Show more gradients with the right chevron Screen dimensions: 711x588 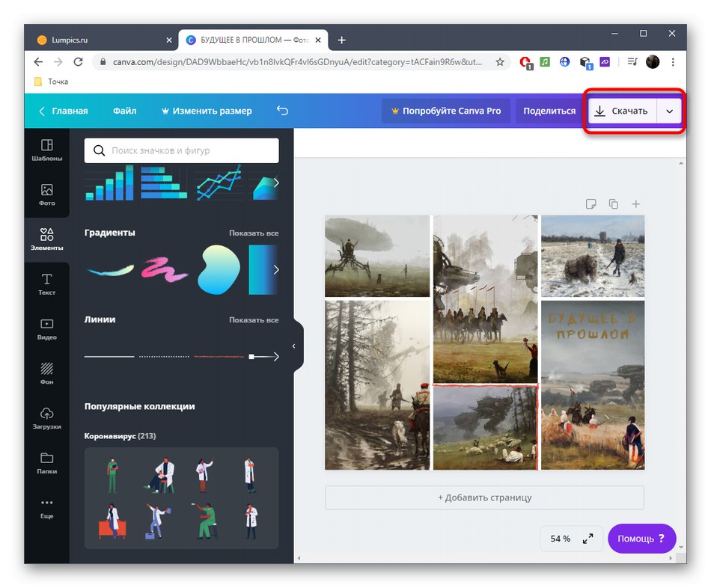click(x=275, y=270)
